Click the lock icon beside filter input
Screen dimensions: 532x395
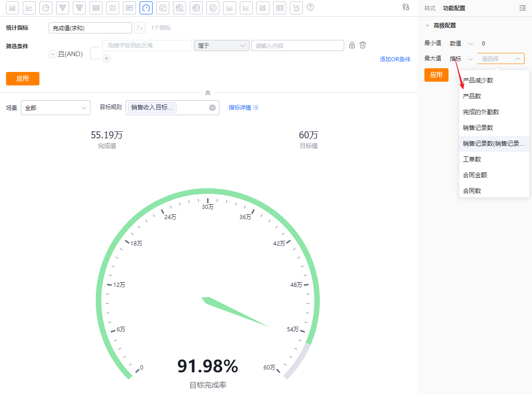[352, 45]
